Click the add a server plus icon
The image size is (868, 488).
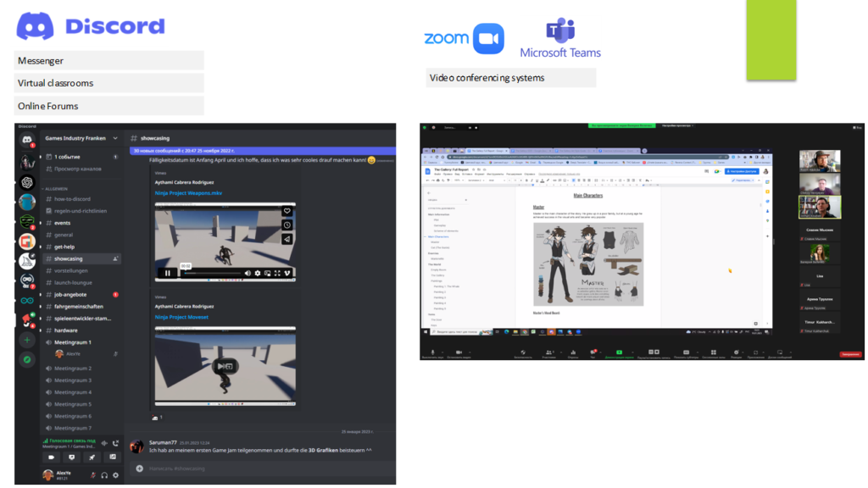pyautogui.click(x=26, y=340)
